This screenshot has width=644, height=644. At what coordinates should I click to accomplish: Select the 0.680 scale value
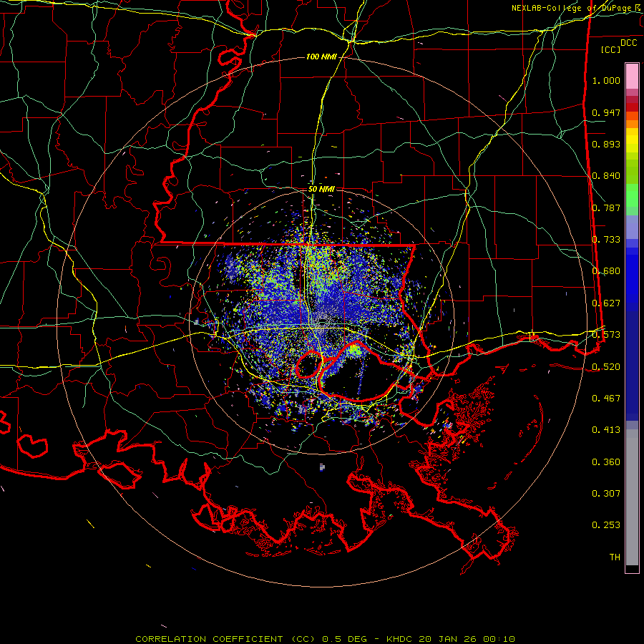point(606,271)
